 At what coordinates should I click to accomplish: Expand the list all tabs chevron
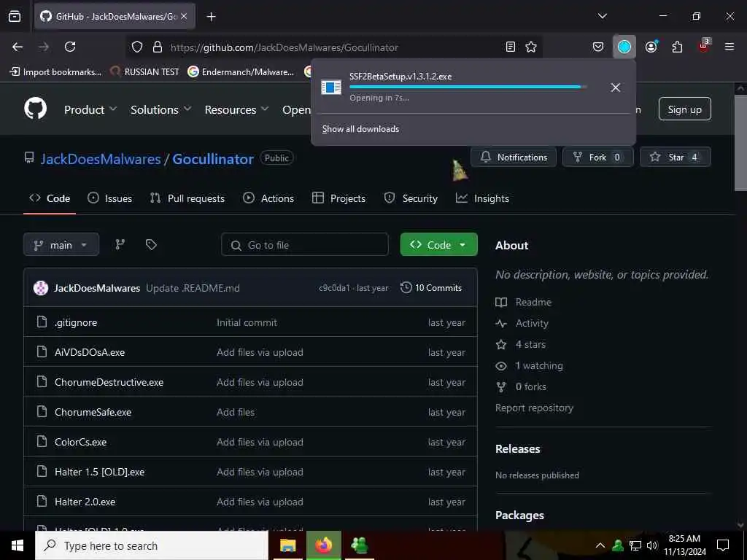coord(602,16)
